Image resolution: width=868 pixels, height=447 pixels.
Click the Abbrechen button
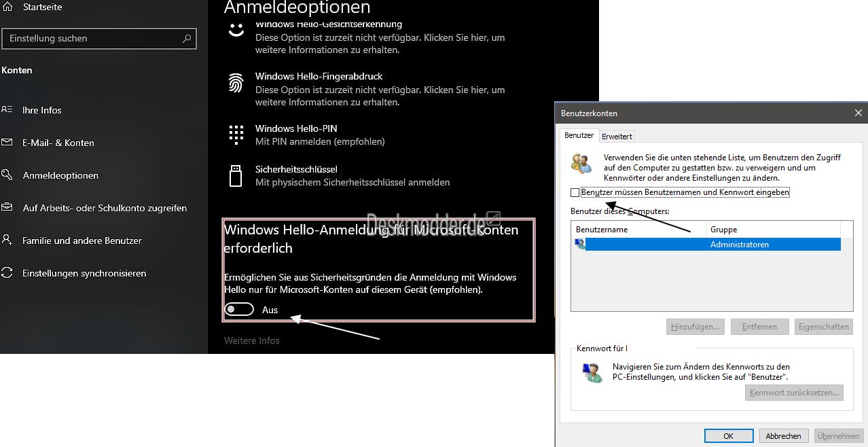(783, 436)
